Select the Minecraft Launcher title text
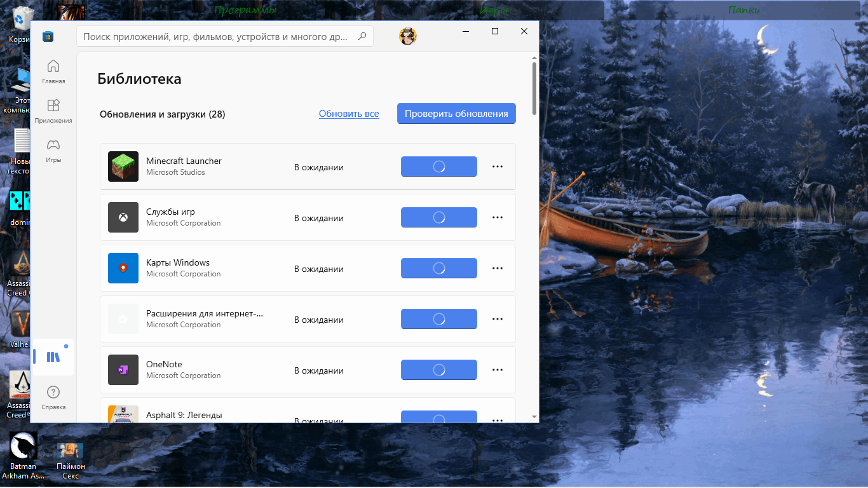 [184, 161]
